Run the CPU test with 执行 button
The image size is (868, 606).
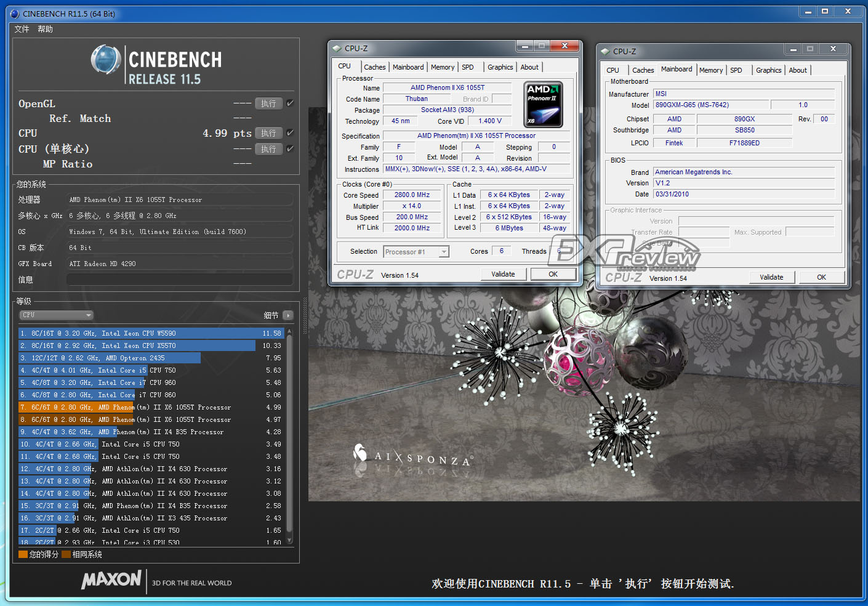click(268, 133)
